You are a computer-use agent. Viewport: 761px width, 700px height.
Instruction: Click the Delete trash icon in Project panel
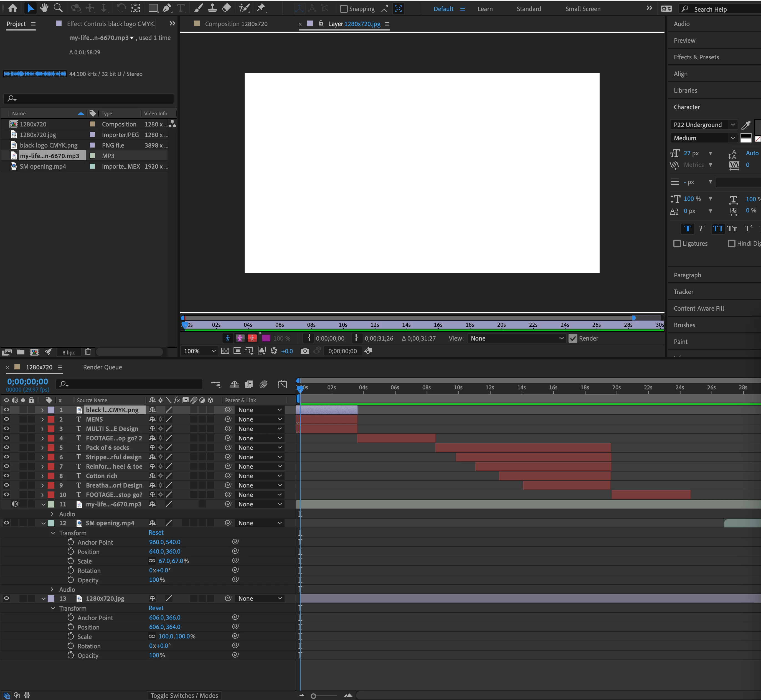point(88,352)
